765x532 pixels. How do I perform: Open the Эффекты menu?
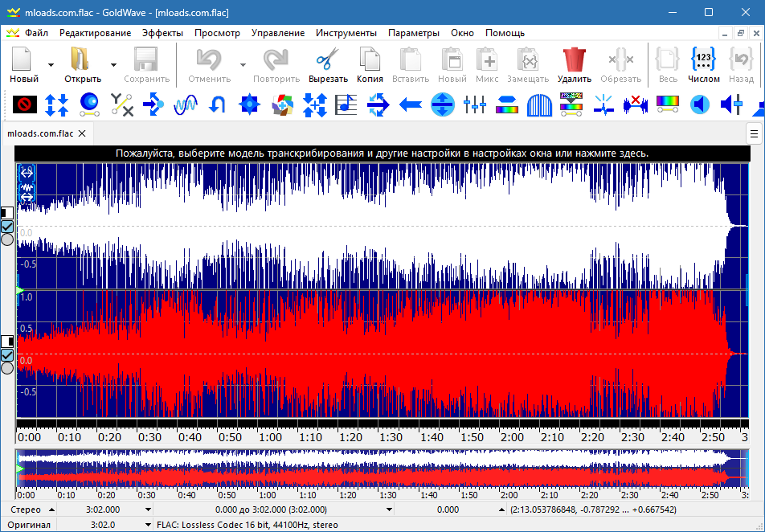[x=162, y=33]
